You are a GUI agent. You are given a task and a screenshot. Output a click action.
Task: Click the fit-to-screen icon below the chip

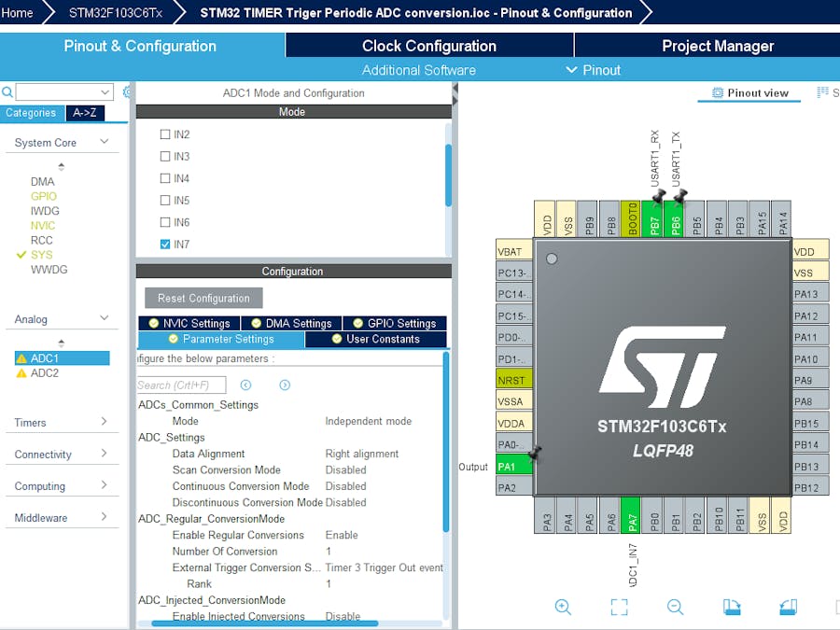coord(619,607)
